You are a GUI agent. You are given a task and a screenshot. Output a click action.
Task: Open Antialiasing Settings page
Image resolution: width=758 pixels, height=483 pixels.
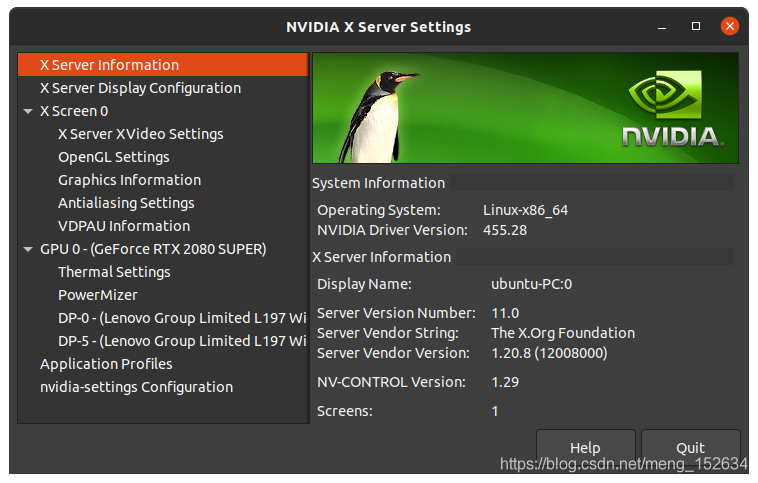coord(126,203)
